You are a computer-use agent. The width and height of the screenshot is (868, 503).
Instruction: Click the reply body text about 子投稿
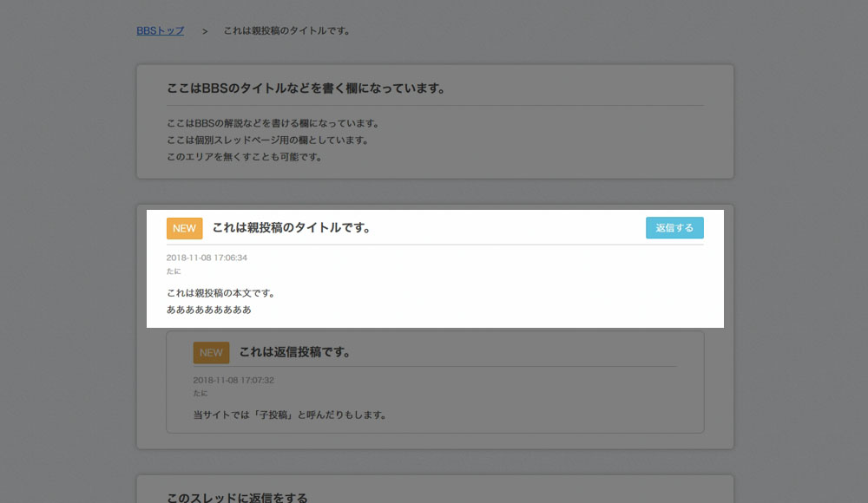pos(291,415)
